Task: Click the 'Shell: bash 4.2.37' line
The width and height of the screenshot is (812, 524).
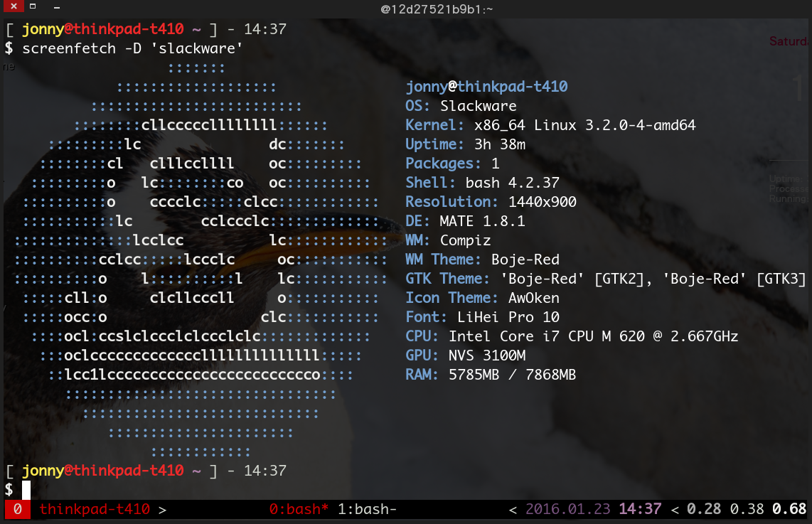Action: coord(482,182)
